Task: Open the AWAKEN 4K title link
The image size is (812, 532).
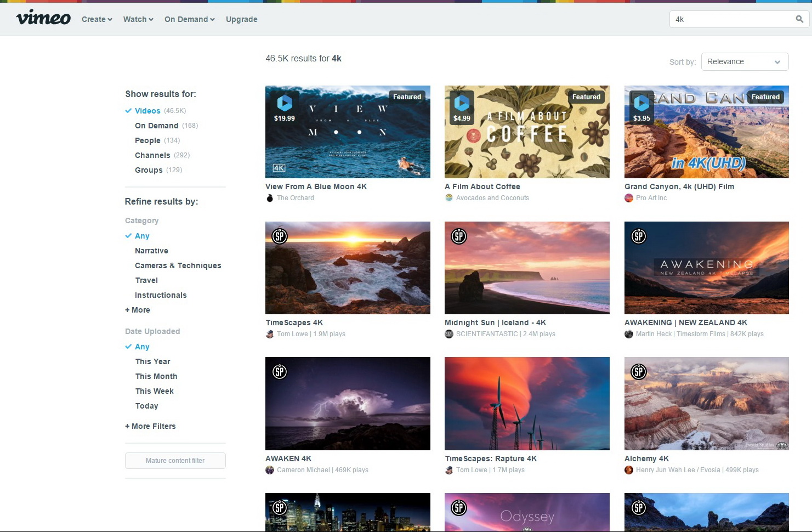Action: 288,459
